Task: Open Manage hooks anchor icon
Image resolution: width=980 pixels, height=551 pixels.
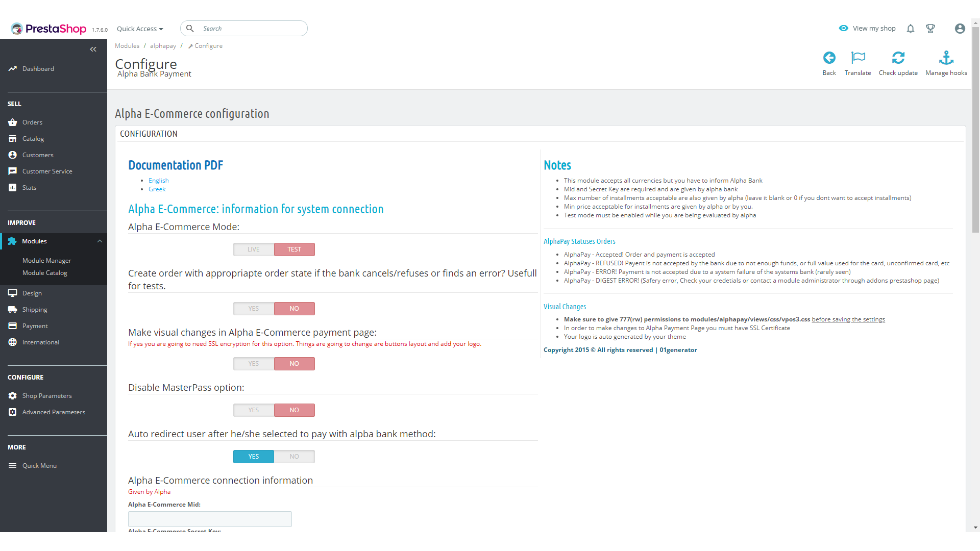Action: click(x=946, y=58)
